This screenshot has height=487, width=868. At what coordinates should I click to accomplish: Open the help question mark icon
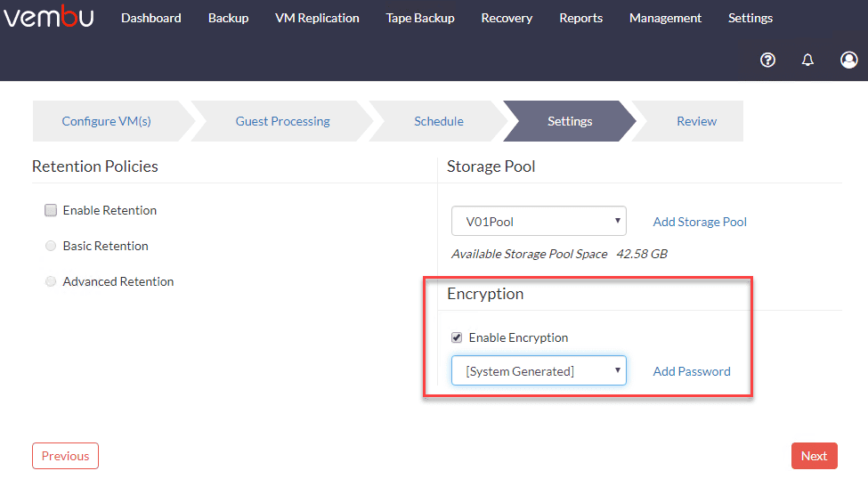click(767, 60)
